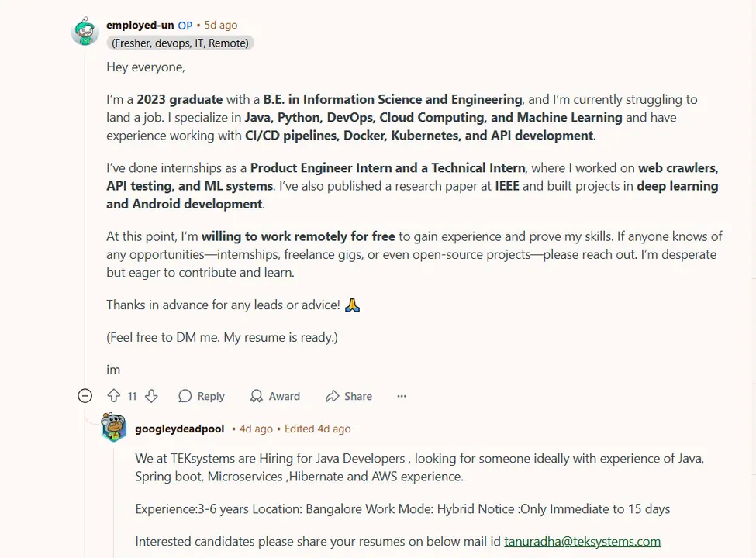Open the three-dot more options menu
The width and height of the screenshot is (756, 558).
point(402,396)
